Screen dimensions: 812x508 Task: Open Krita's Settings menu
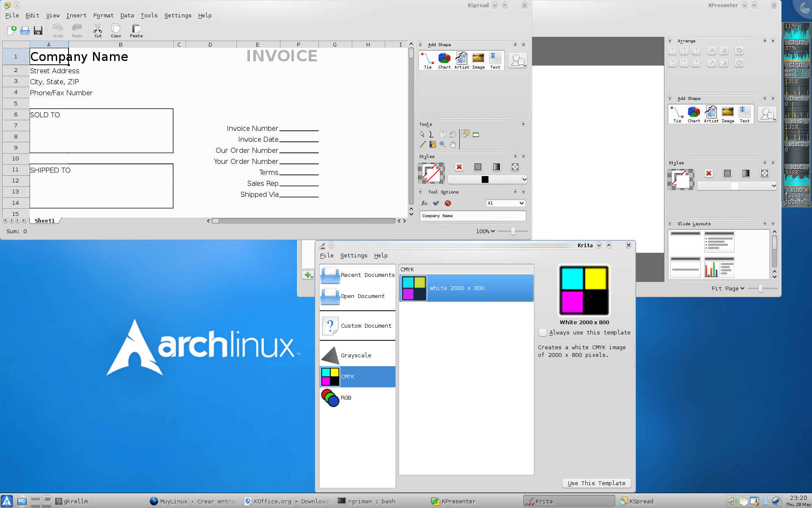coord(354,255)
